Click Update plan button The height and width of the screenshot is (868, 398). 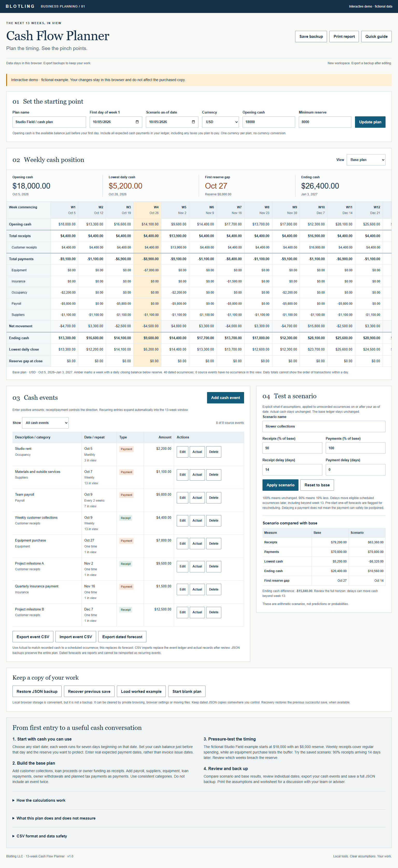tap(370, 122)
